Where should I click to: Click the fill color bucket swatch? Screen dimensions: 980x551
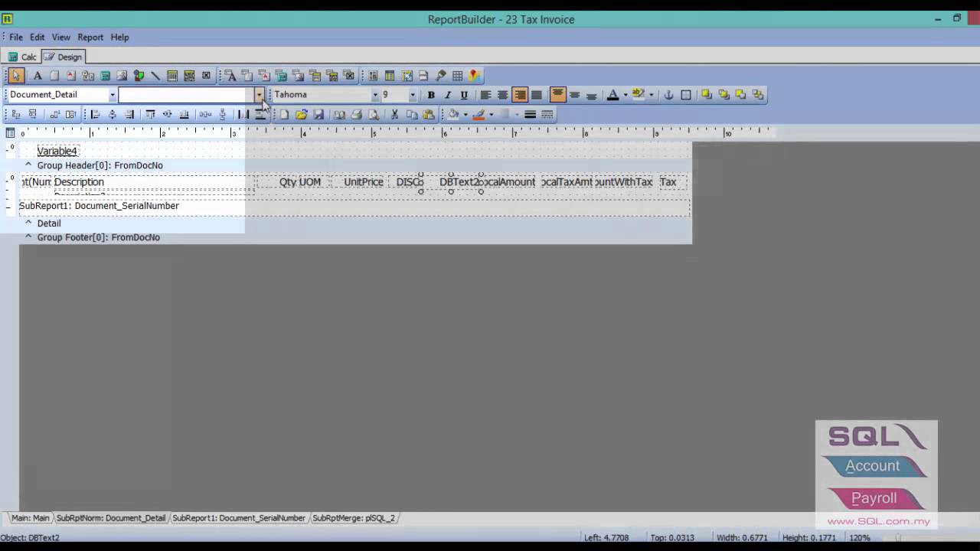pyautogui.click(x=453, y=115)
